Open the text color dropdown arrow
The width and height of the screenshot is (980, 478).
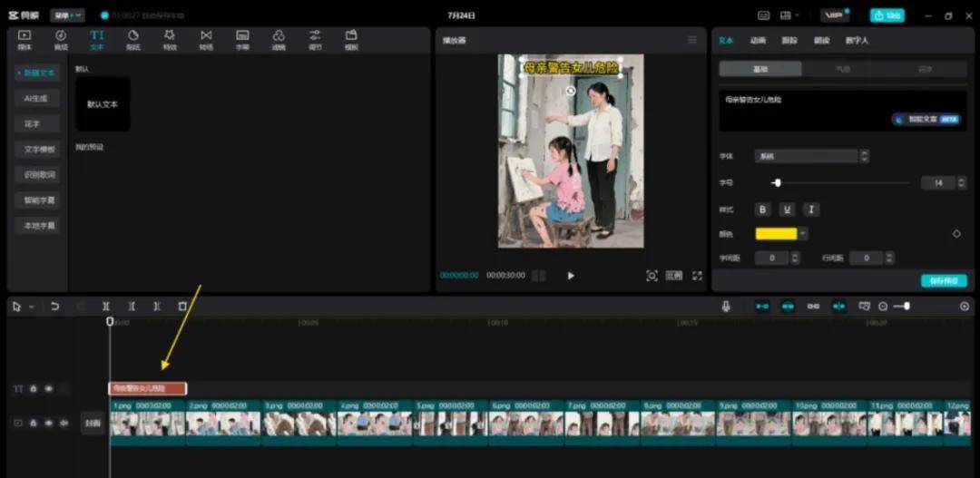[x=803, y=234]
